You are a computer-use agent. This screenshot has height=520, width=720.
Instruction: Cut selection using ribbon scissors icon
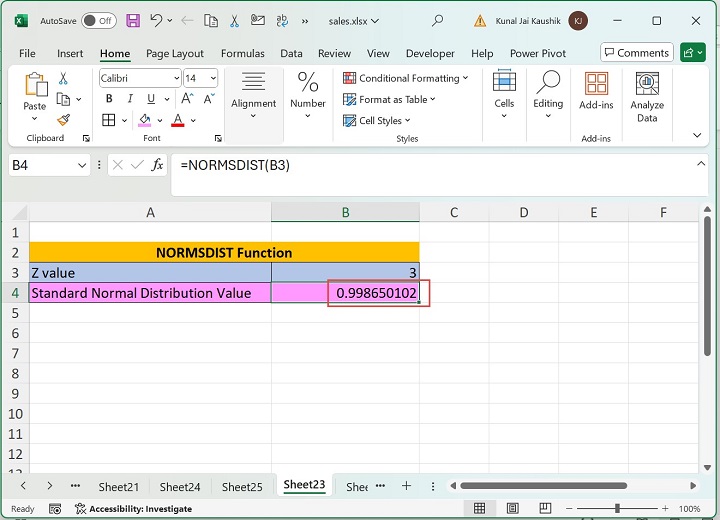click(x=63, y=79)
